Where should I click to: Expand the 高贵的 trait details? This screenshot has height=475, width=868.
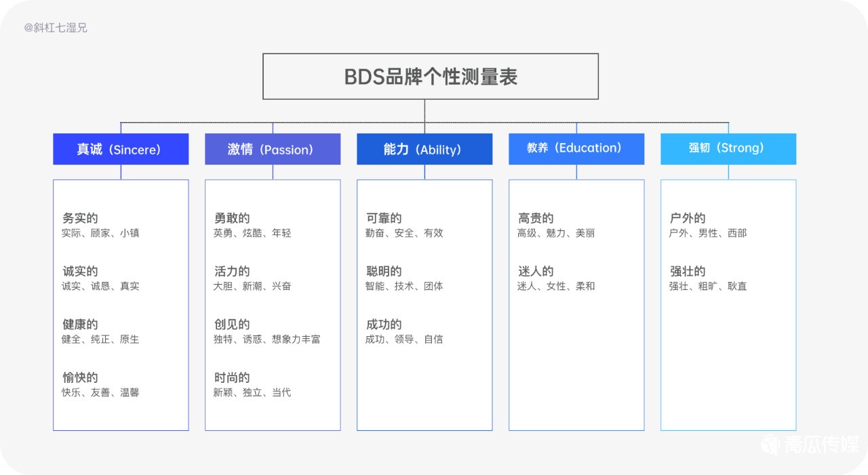pos(536,218)
